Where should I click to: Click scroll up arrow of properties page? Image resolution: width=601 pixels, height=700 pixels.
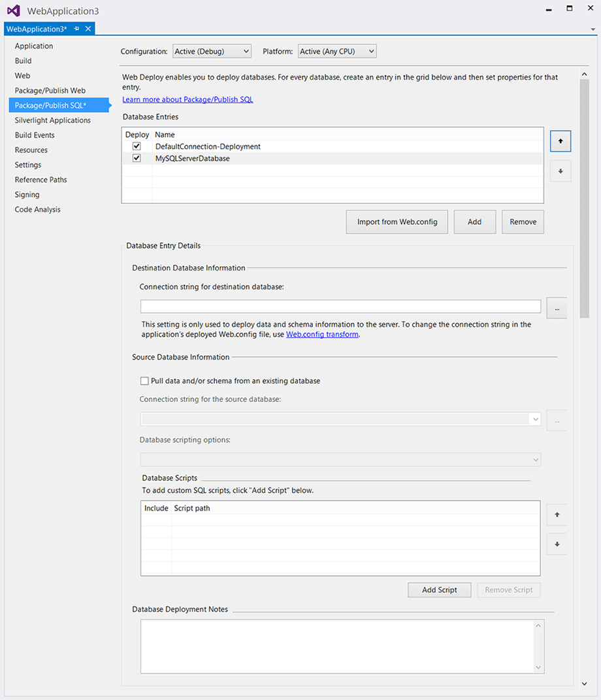(x=585, y=74)
